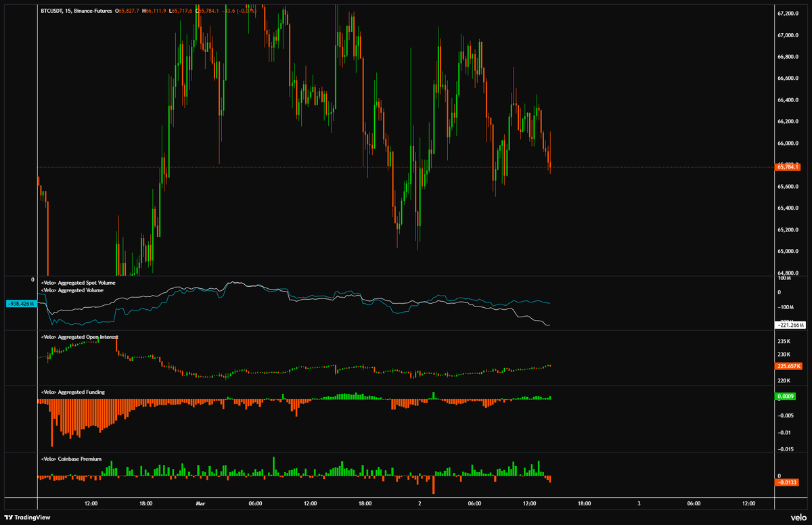
Task: Click the -0.0133 Coinbase premium tag
Action: point(788,482)
